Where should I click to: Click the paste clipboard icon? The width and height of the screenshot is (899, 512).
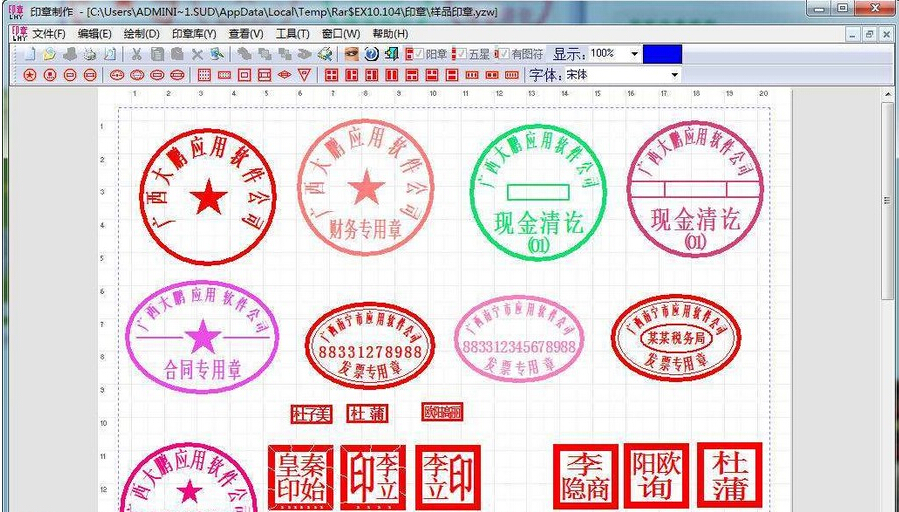pyautogui.click(x=177, y=54)
